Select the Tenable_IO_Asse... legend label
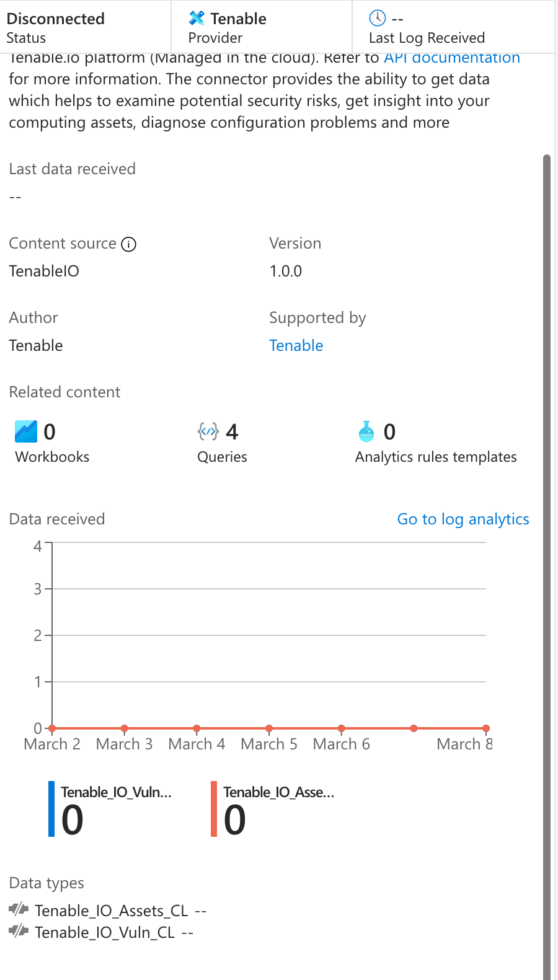The image size is (558, 980). click(278, 792)
